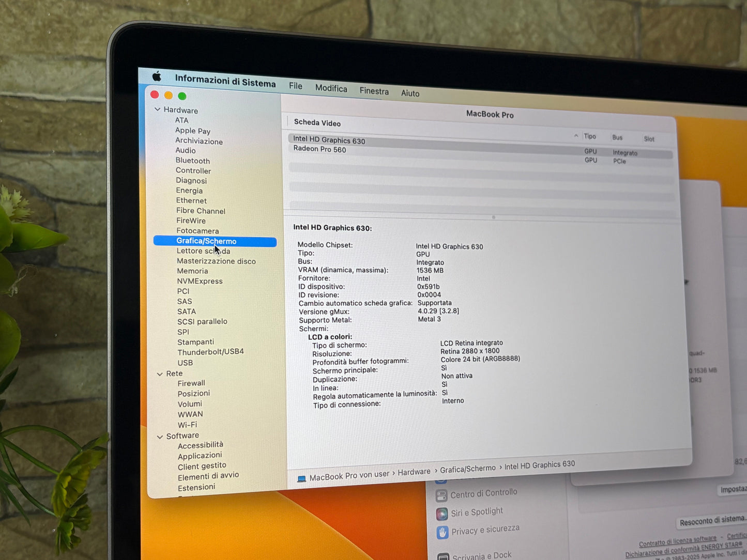Viewport: 747px width, 560px height.
Task: Click MacBook Pro von user in path bar
Action: click(x=349, y=476)
